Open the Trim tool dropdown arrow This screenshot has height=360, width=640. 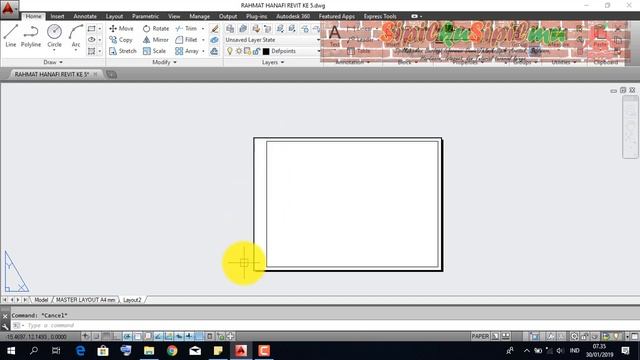[x=203, y=29]
